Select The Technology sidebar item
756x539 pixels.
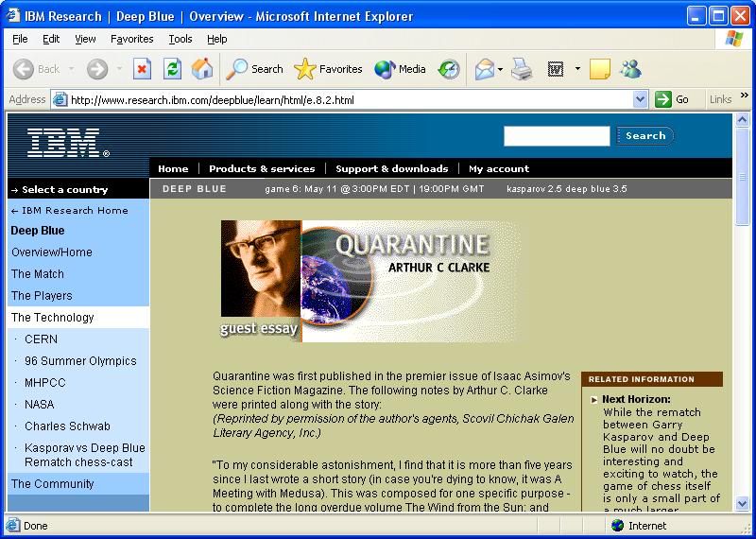tap(78, 317)
